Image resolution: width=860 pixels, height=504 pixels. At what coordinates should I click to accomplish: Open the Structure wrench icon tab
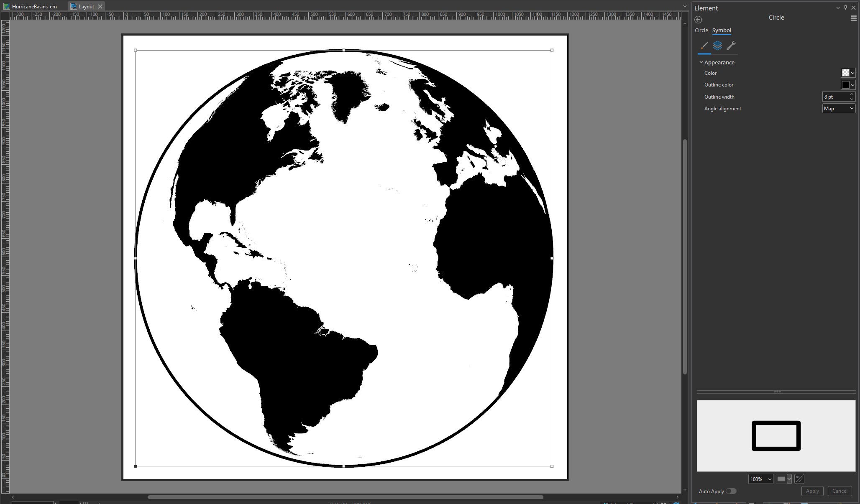(x=731, y=46)
